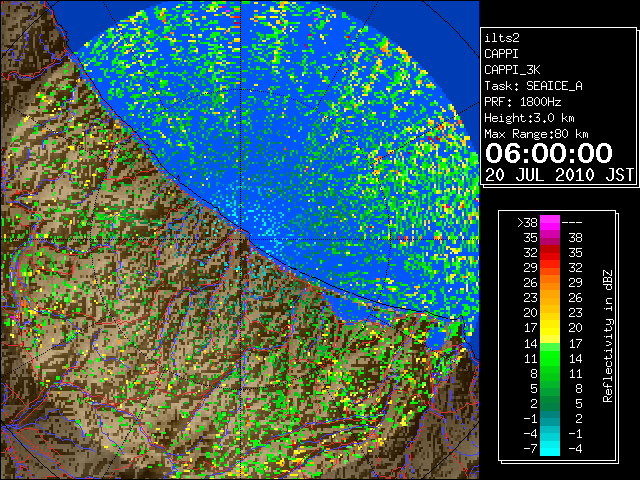Click the '>38' legend label

pos(527,222)
